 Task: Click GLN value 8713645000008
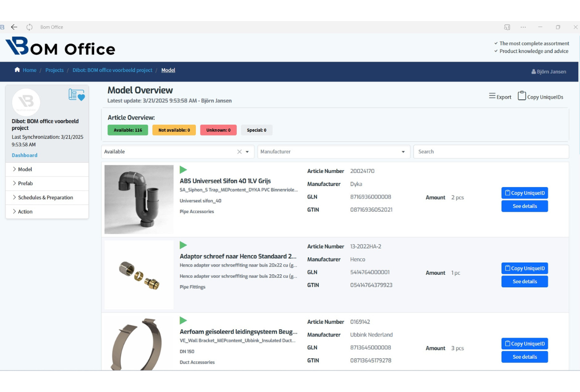pyautogui.click(x=371, y=347)
